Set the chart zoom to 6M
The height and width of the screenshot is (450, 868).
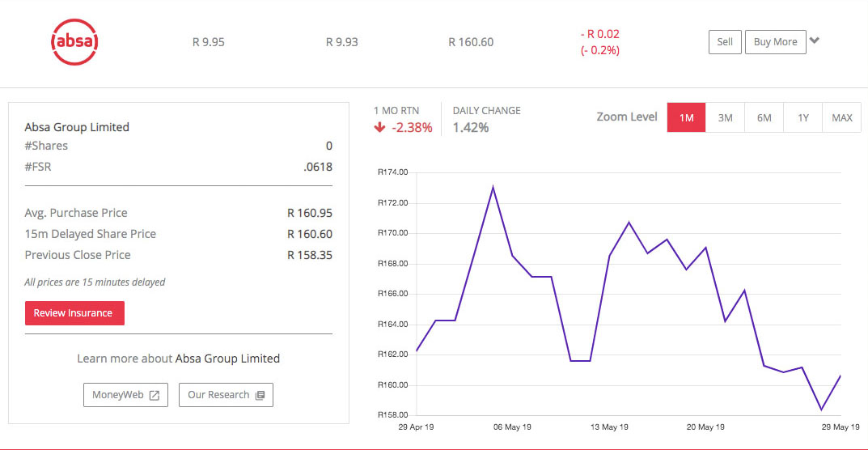tap(764, 117)
